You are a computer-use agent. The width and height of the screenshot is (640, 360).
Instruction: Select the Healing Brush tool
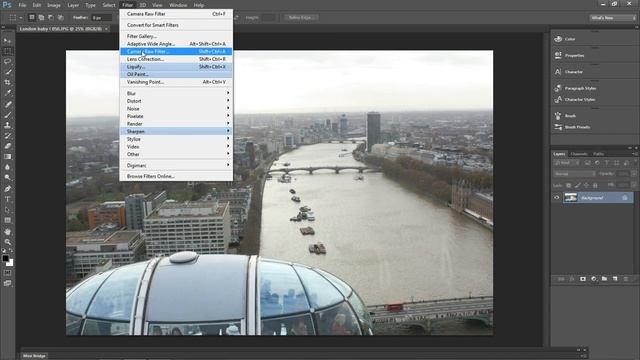click(7, 104)
